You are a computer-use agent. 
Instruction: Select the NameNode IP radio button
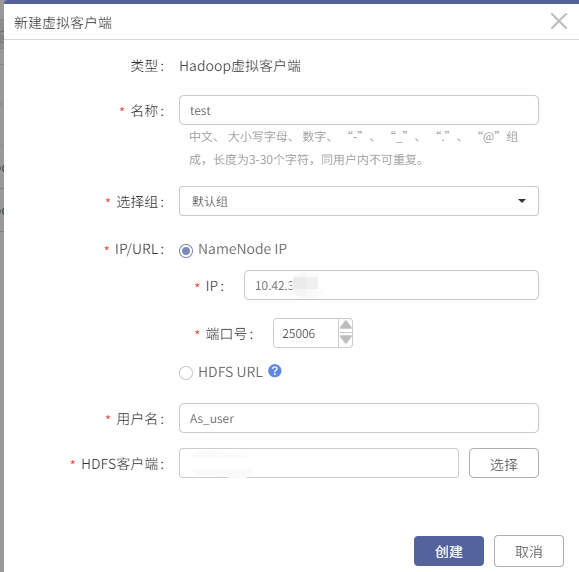[x=186, y=251]
